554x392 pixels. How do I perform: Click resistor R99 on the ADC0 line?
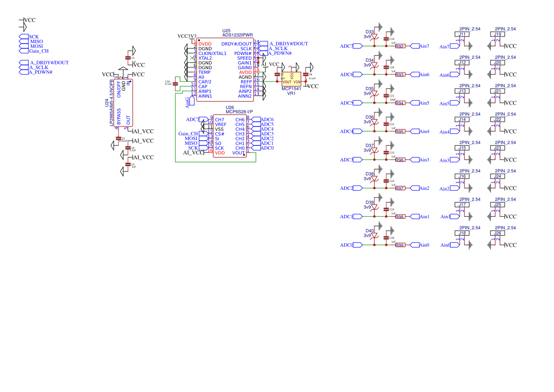tap(400, 245)
